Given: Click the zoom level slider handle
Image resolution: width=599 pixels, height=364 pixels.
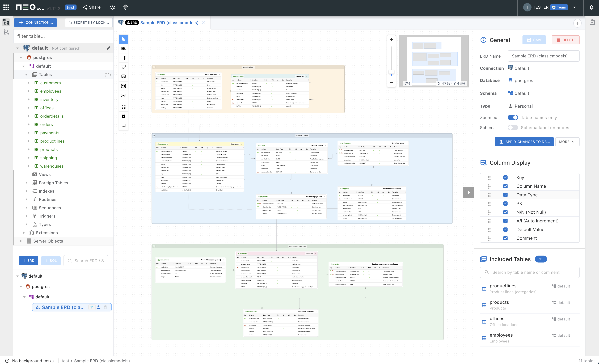Looking at the screenshot, I should (x=391, y=72).
